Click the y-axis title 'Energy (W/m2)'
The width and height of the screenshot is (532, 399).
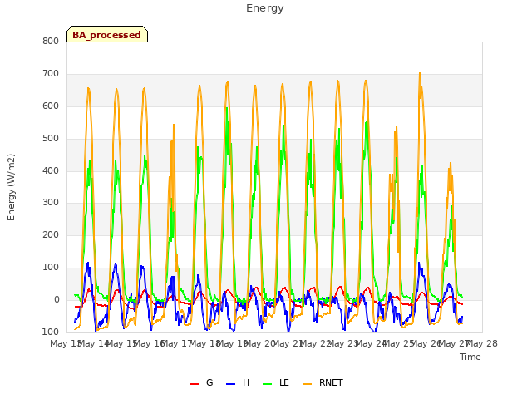11,187
